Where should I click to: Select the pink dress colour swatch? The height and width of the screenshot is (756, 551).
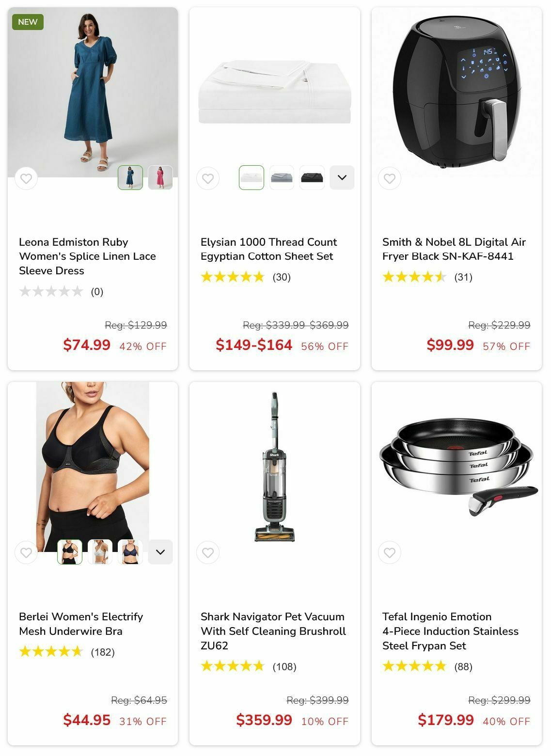[x=160, y=177]
